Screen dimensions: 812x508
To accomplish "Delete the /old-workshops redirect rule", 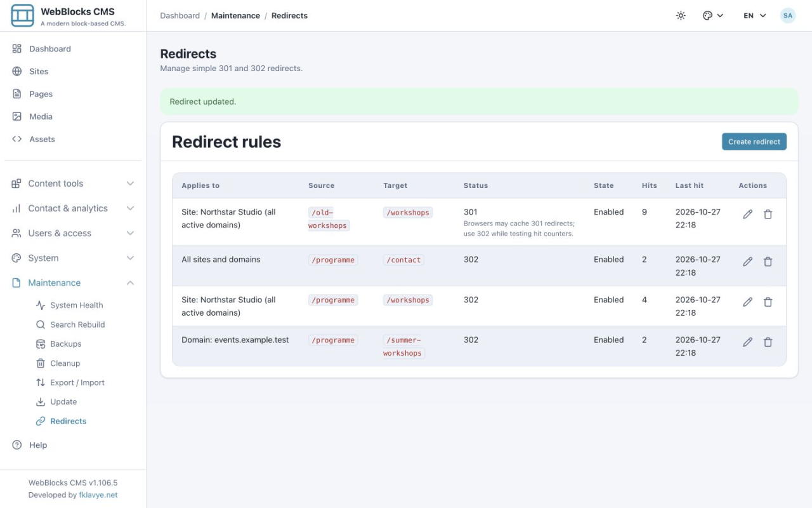I will point(768,215).
